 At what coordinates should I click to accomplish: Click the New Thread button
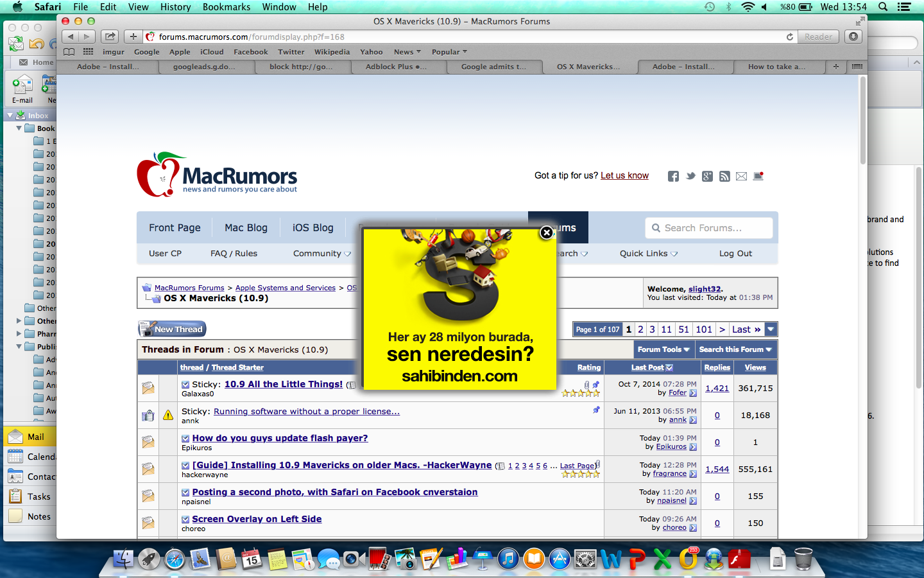pyautogui.click(x=173, y=329)
